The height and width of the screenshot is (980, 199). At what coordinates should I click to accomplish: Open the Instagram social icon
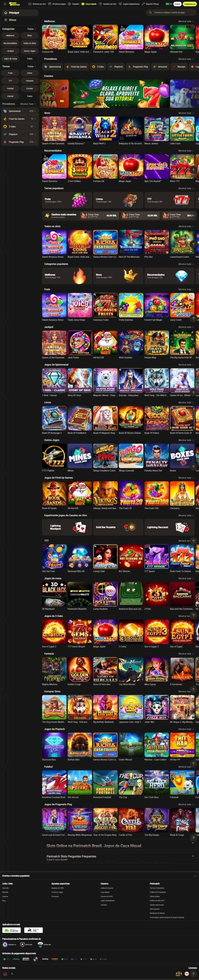[x=5, y=973]
